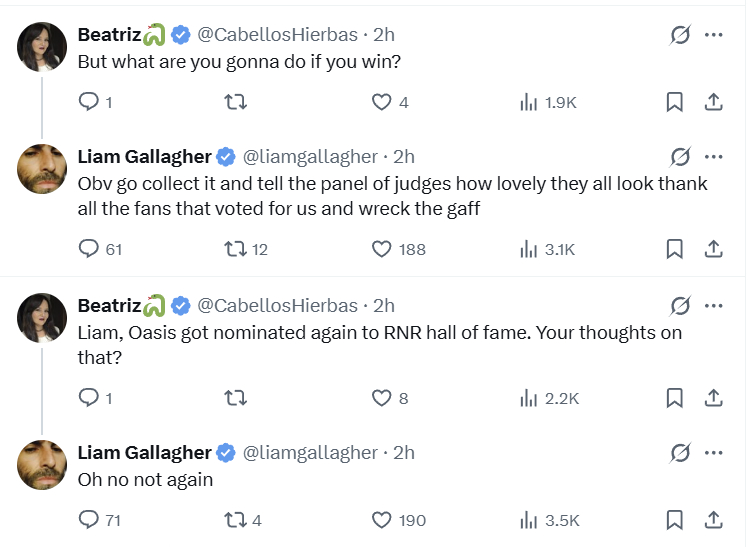Viewport: 748px width, 547px height.
Task: Open more options on Beatriz's first tweet
Action: pos(714,35)
